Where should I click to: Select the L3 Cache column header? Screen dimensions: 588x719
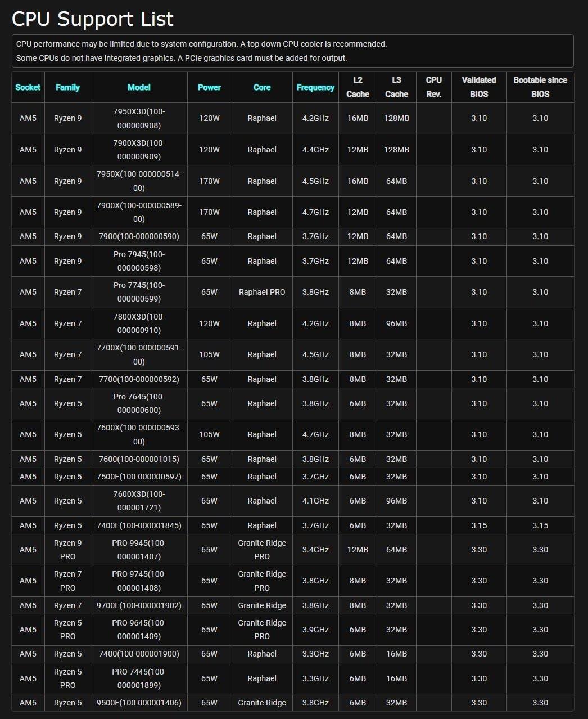(396, 87)
